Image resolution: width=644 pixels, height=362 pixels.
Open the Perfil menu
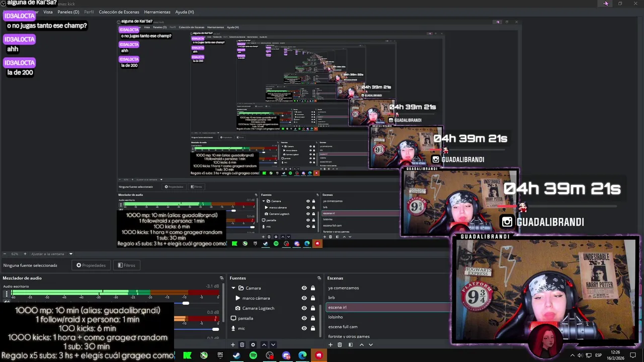[x=89, y=12]
